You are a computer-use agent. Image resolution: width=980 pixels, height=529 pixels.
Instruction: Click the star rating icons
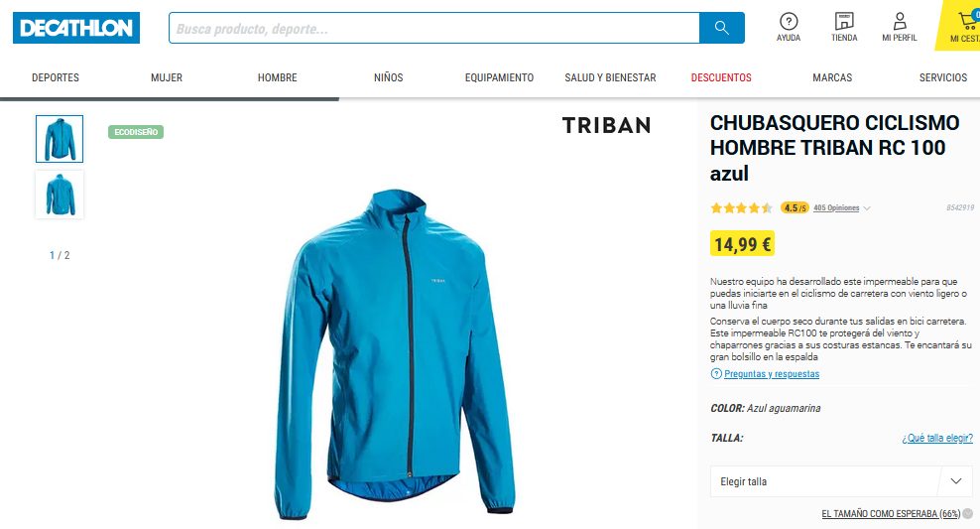point(742,208)
